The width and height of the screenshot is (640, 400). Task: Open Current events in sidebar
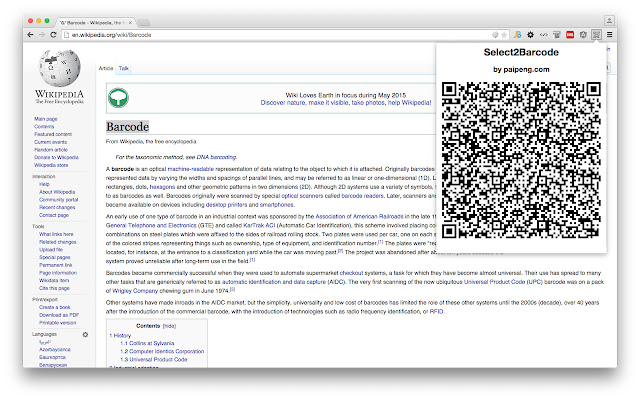point(51,142)
